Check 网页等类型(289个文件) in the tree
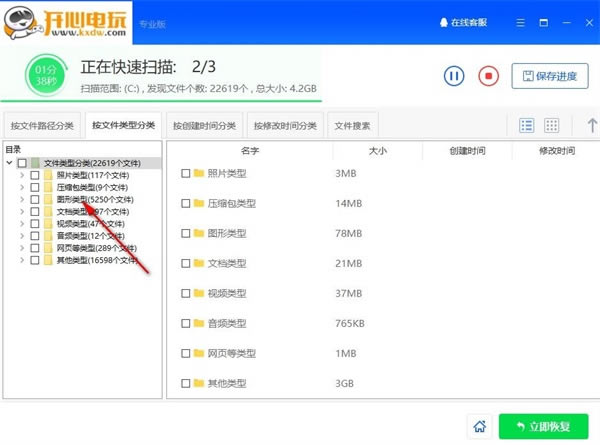The width and height of the screenshot is (600, 445). click(35, 248)
